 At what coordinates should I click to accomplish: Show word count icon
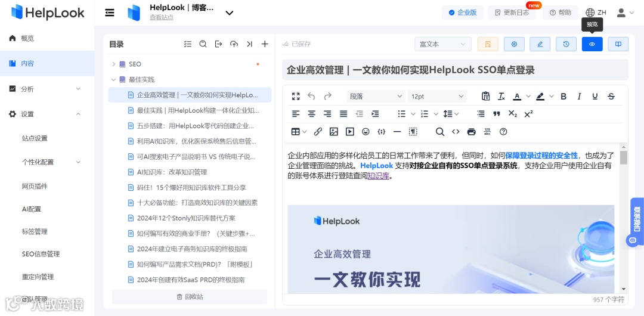click(488, 132)
